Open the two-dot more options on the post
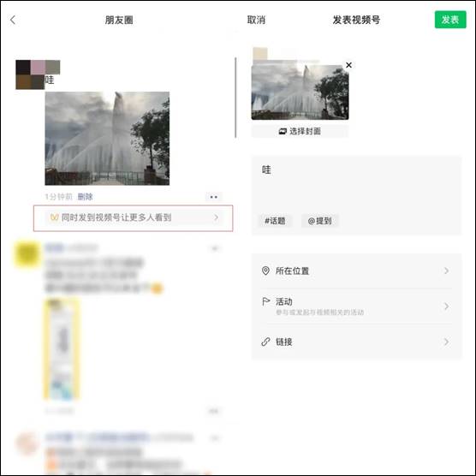The image size is (476, 476). [214, 197]
